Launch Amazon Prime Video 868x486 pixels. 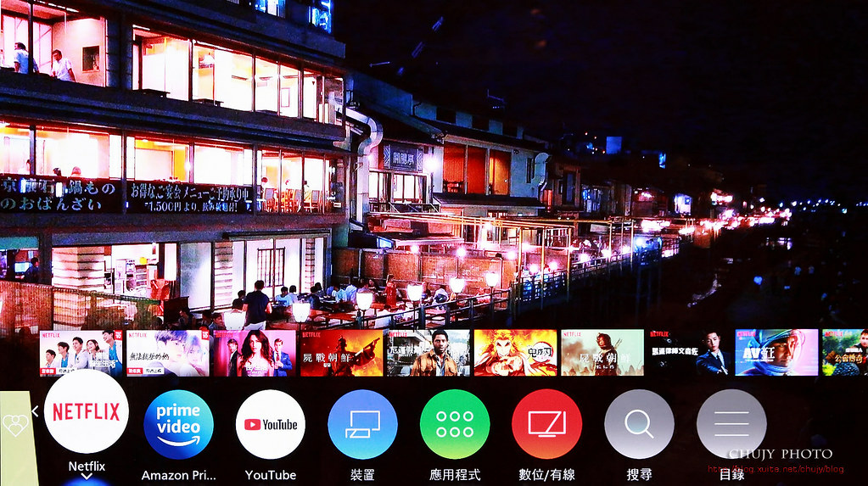[x=178, y=425]
